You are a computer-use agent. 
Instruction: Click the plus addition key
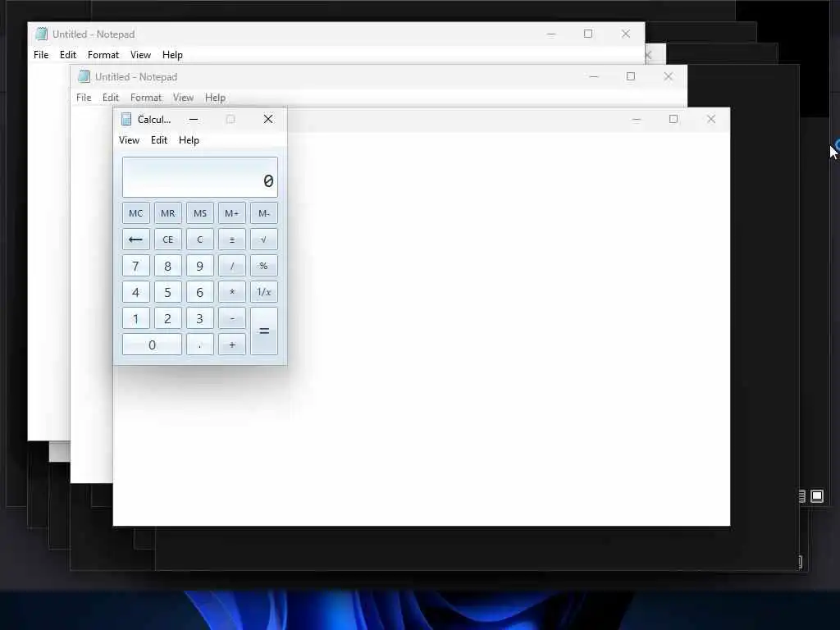click(x=232, y=345)
